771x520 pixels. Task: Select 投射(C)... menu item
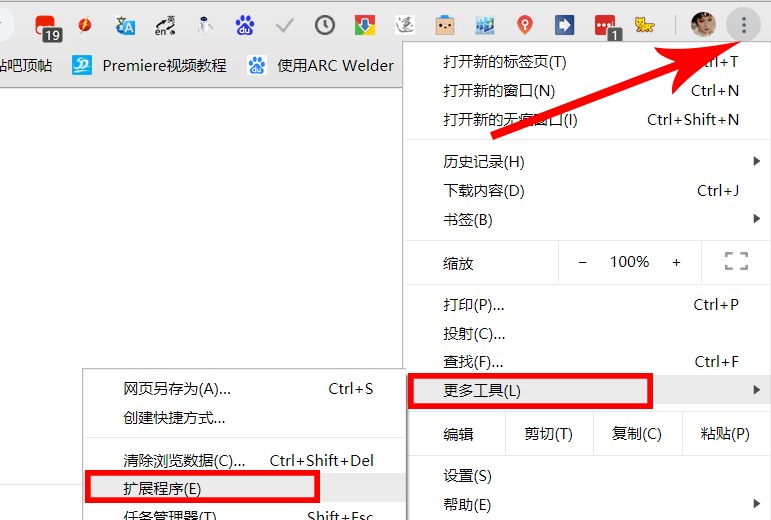click(x=587, y=334)
